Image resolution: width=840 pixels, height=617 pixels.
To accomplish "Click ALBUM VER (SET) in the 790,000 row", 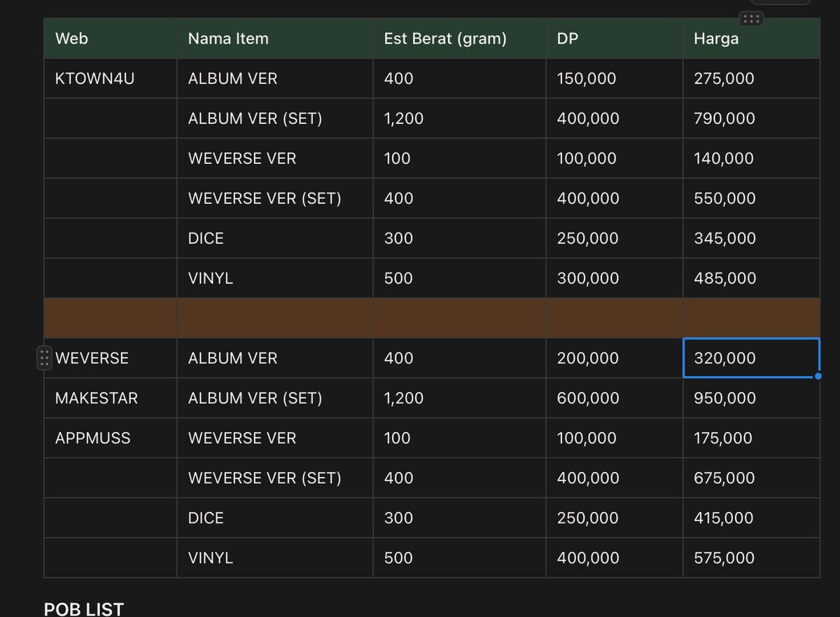I will 275,118.
